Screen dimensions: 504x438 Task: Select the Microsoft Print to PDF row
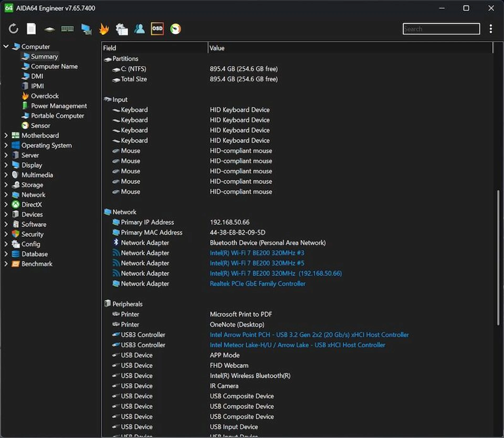click(297, 314)
